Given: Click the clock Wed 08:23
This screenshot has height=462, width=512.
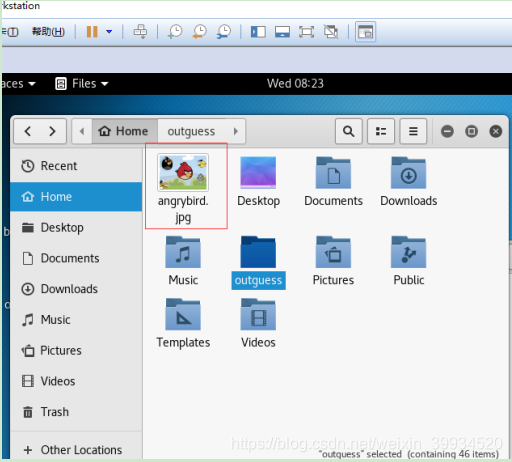Looking at the screenshot, I should [x=295, y=84].
